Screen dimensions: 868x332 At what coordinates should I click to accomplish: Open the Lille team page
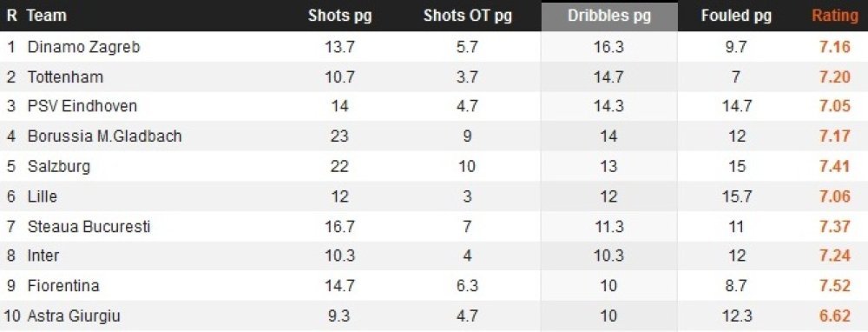point(42,196)
